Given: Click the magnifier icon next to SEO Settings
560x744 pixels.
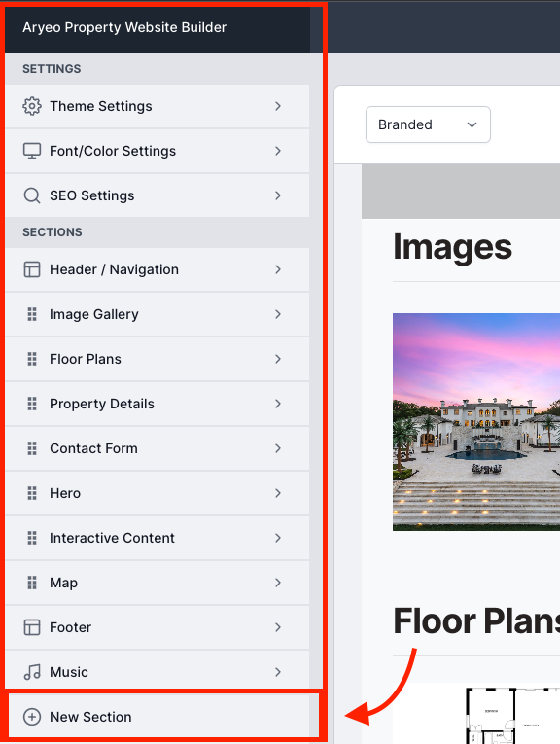Looking at the screenshot, I should pyautogui.click(x=32, y=195).
